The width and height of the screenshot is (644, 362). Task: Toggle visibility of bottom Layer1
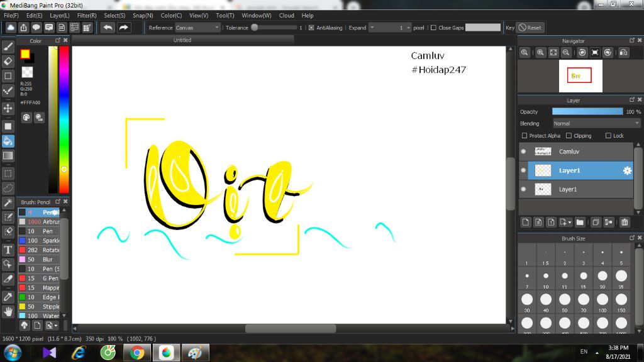coord(523,189)
